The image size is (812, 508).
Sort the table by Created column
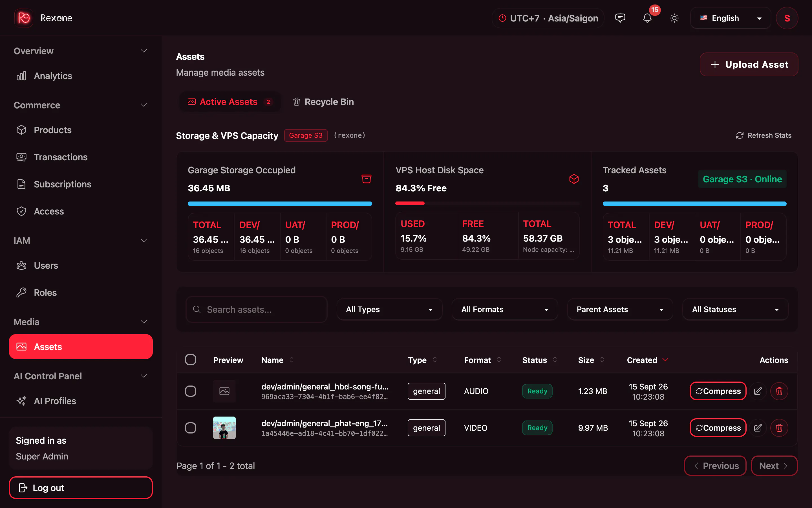[648, 360]
